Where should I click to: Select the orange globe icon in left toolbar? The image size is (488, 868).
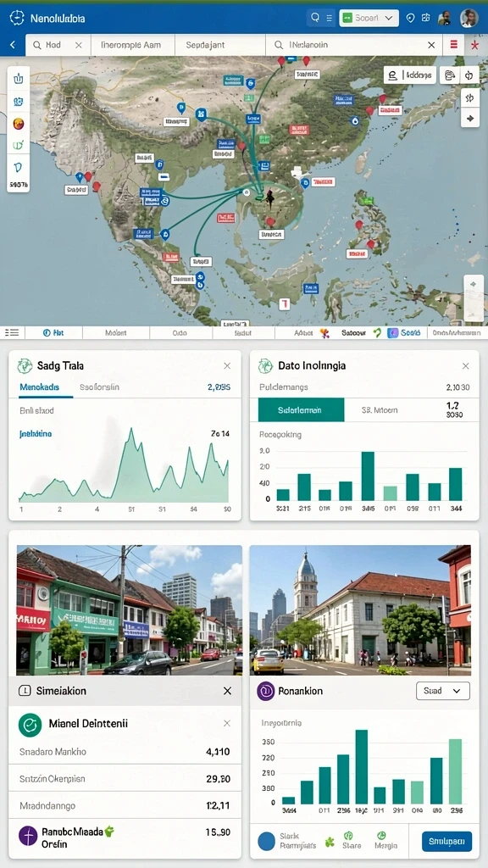coord(19,123)
